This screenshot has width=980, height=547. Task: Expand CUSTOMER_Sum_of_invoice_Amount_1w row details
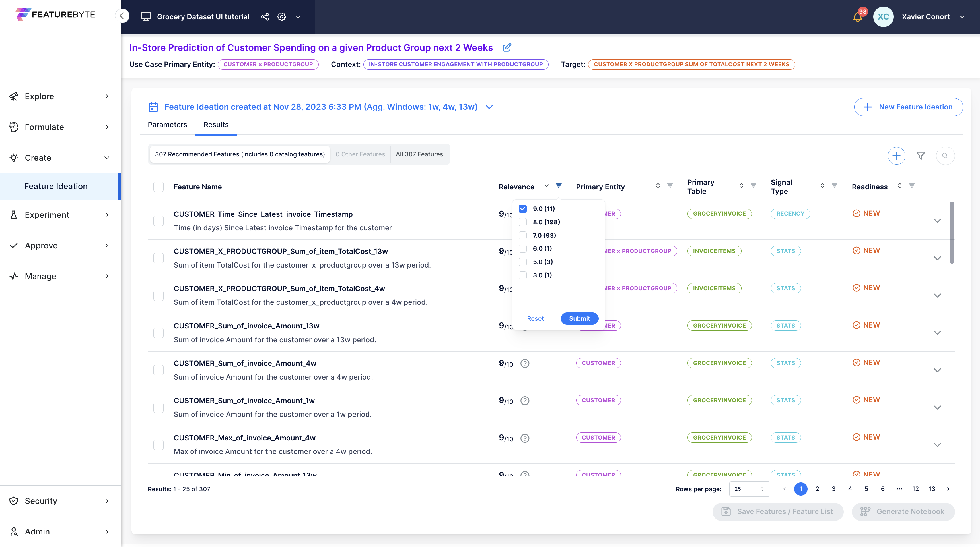coord(937,407)
